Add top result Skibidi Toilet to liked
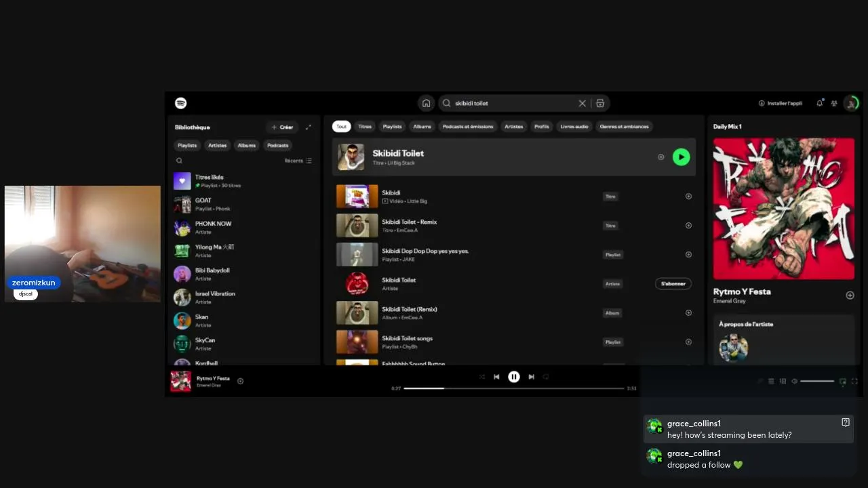868x488 pixels. pyautogui.click(x=660, y=157)
